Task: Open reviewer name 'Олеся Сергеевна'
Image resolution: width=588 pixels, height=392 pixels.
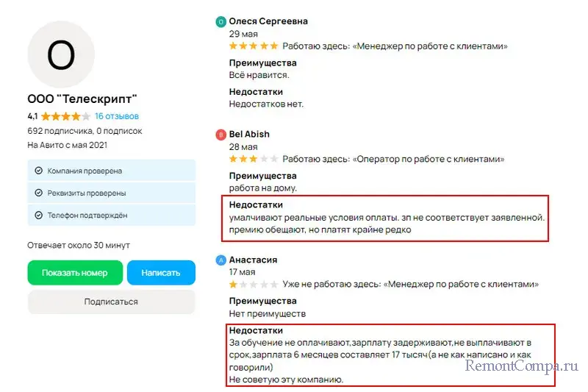Action: [x=268, y=22]
